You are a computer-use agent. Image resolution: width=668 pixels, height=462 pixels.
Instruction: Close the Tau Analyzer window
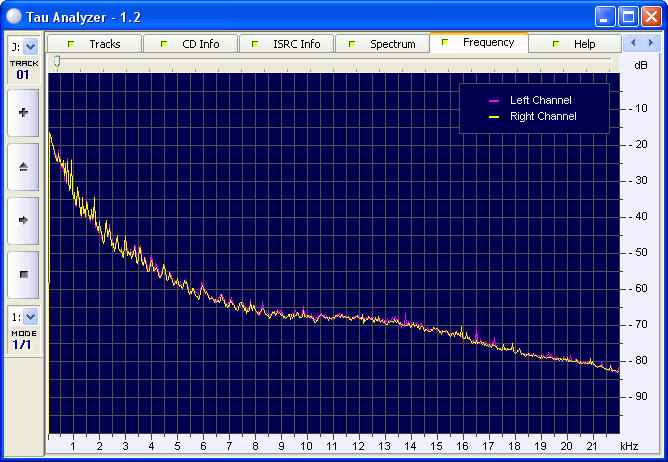(x=651, y=17)
